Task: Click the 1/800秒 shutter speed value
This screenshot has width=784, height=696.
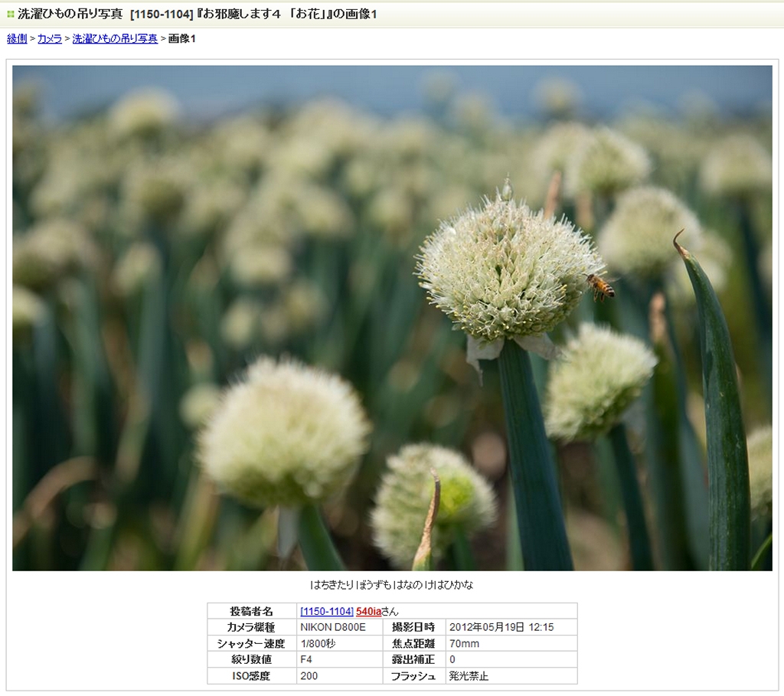Action: point(318,643)
